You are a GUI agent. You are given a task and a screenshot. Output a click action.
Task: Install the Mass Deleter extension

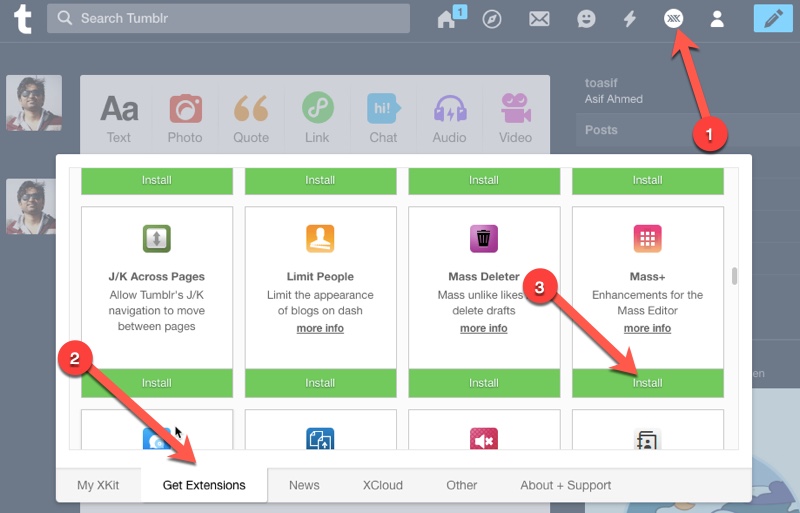tap(484, 383)
